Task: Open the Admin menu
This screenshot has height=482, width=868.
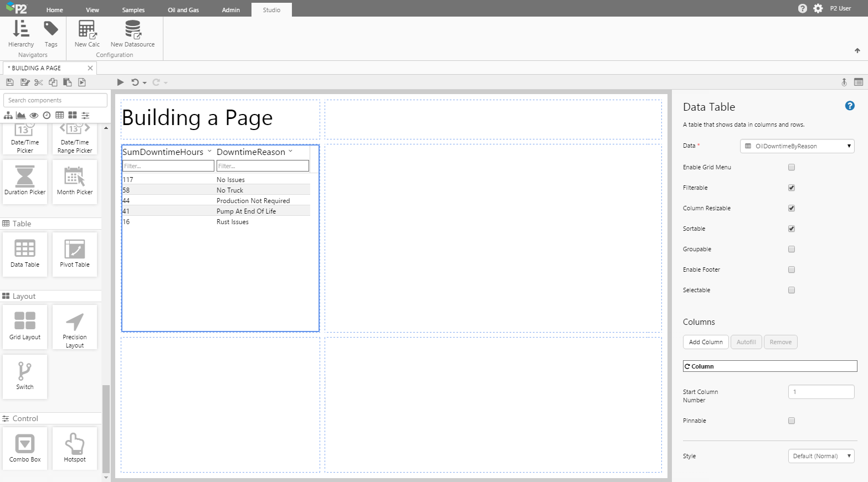Action: point(230,9)
